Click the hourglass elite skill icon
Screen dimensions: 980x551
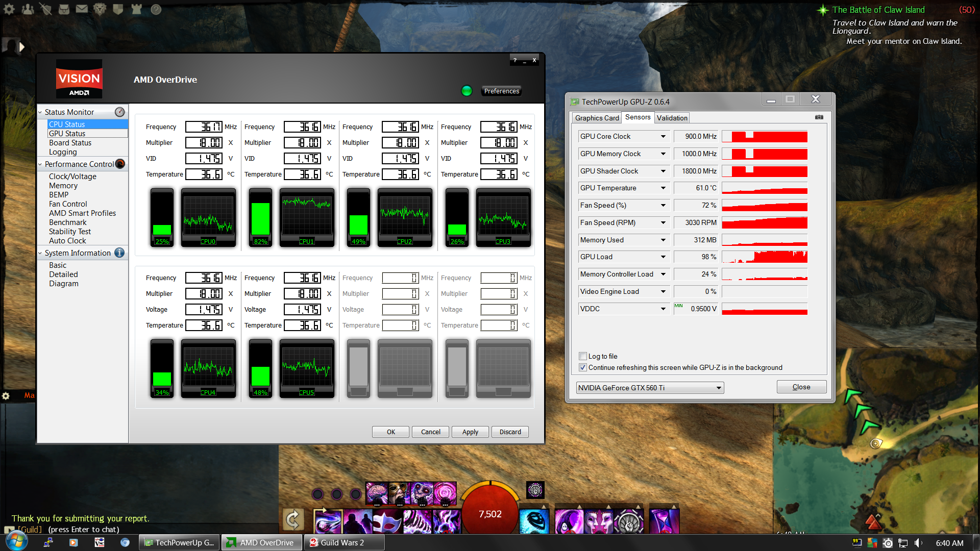coord(665,521)
